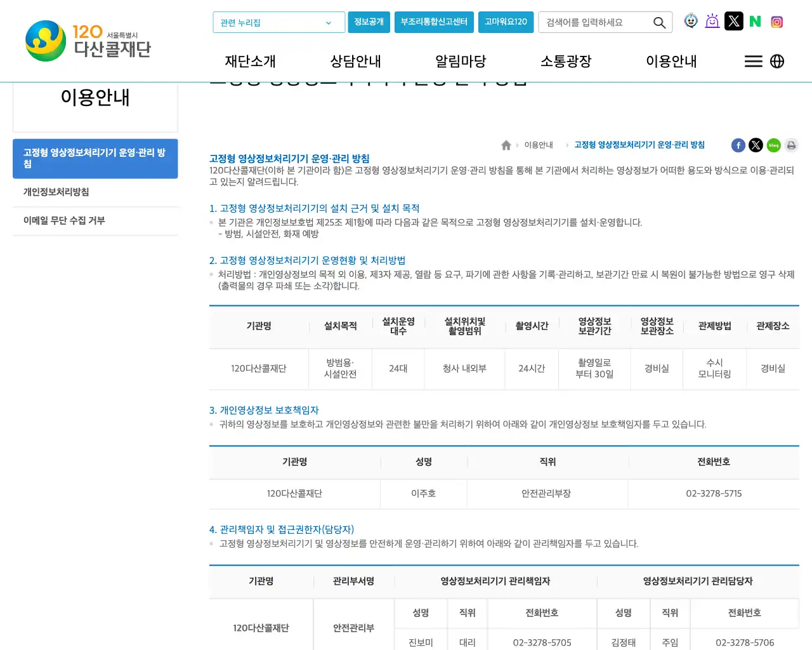The height and width of the screenshot is (650, 812).
Task: Select sidebar item 이메일 무단 수집 거부
Action: (x=95, y=221)
